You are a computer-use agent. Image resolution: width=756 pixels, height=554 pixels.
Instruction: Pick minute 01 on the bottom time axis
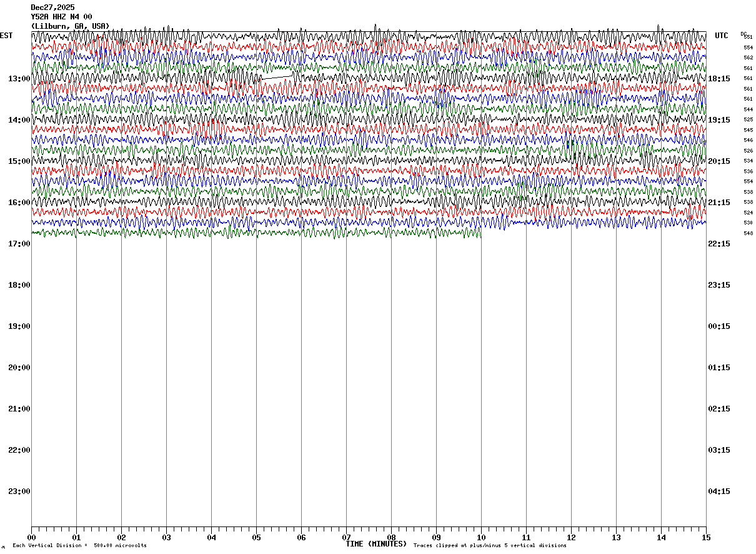(76, 537)
